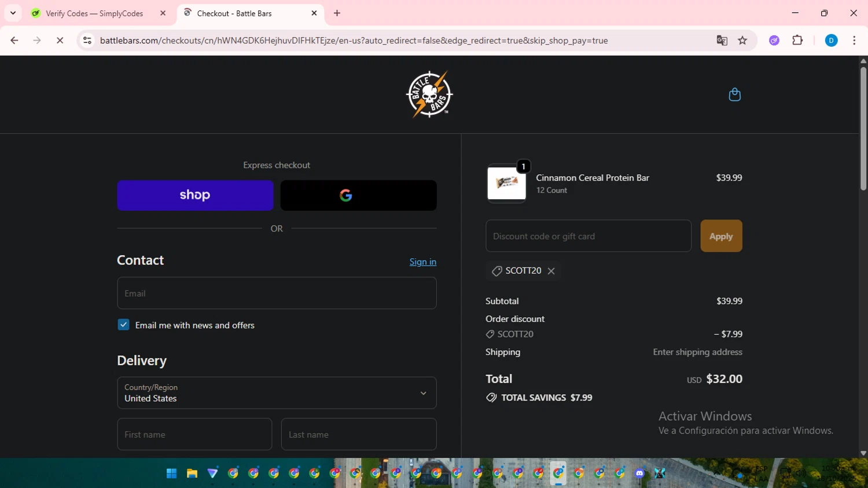The width and height of the screenshot is (868, 488).
Task: Apply the discount code
Action: pyautogui.click(x=721, y=236)
